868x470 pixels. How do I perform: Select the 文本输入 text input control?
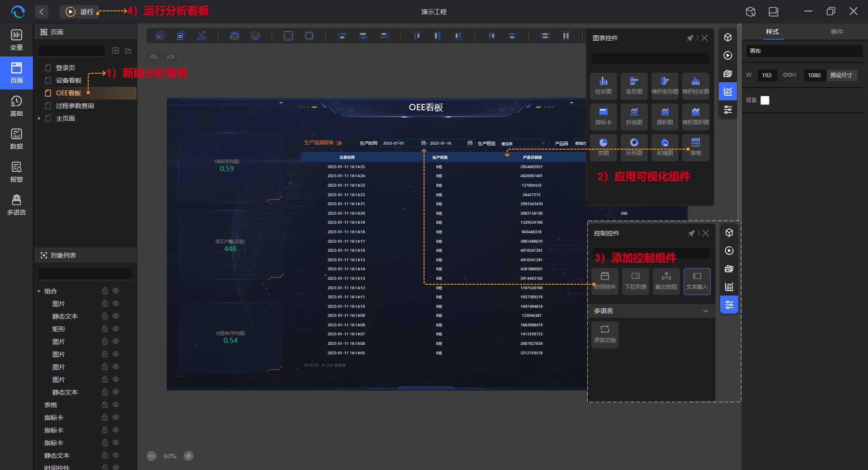pyautogui.click(x=697, y=281)
